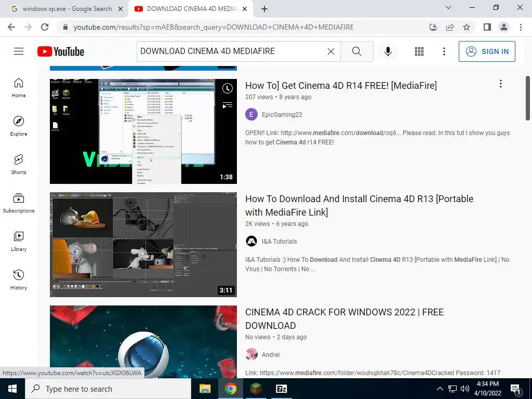Visit Andrei channel name
The width and height of the screenshot is (532, 399).
pyautogui.click(x=271, y=354)
